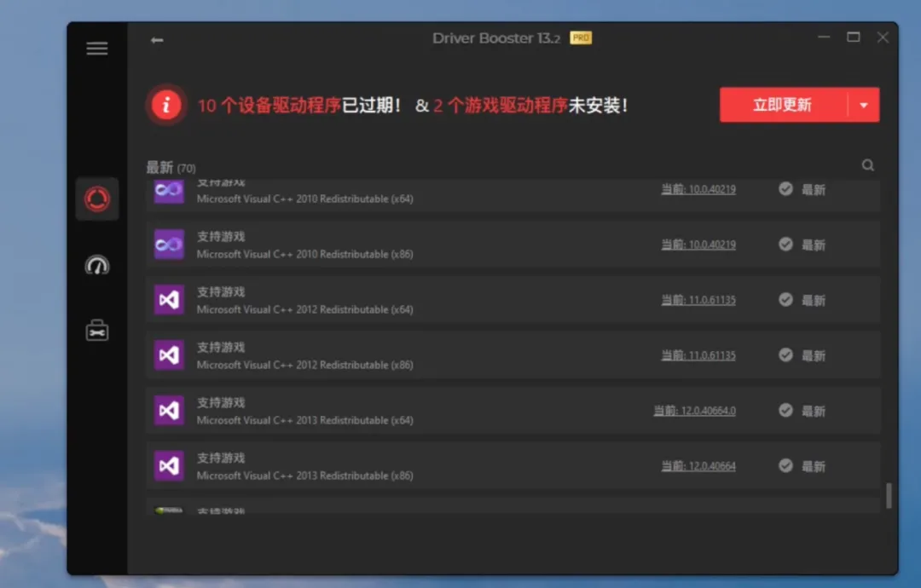Click check mark for Visual C++ 2010 (x86)
Screen dimensions: 921x588
point(786,244)
